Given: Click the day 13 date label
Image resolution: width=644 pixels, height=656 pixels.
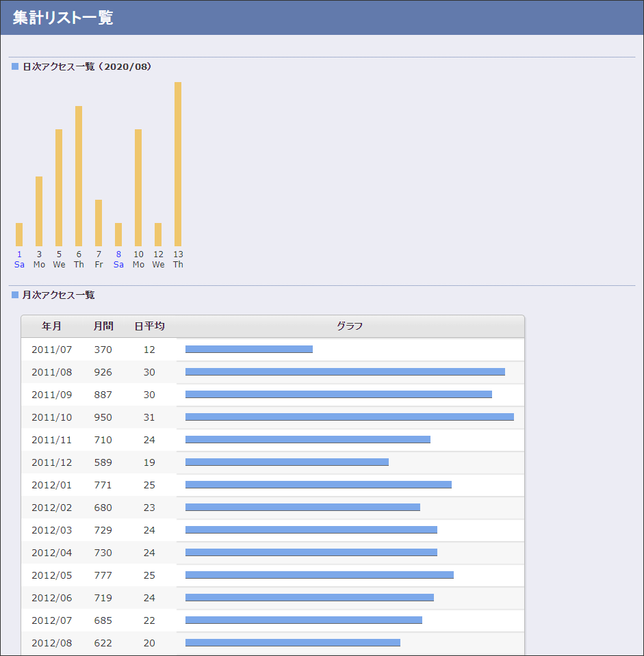Looking at the screenshot, I should tap(178, 254).
